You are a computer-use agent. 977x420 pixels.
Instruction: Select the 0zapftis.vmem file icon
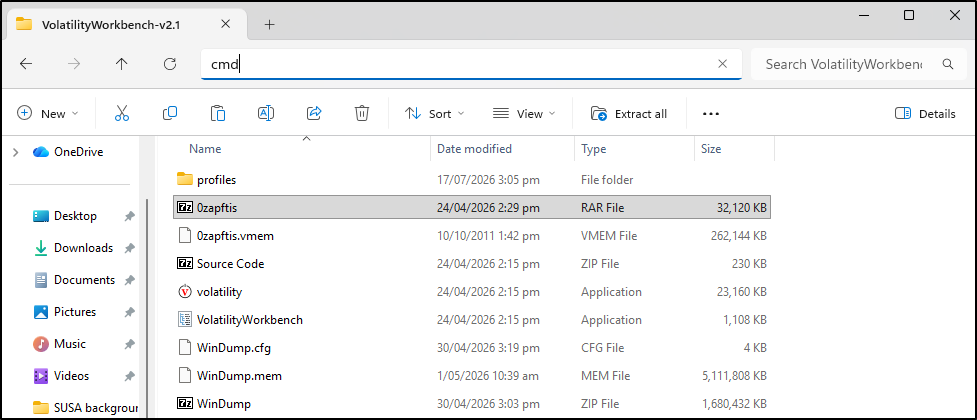pos(184,236)
